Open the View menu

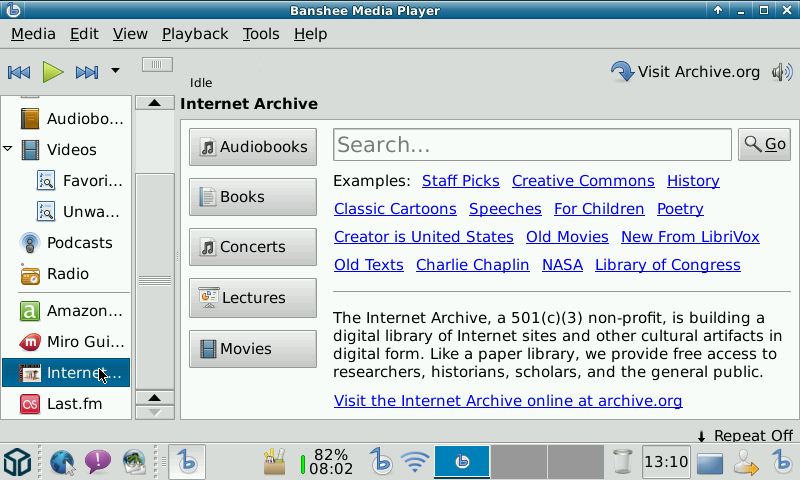pos(130,34)
